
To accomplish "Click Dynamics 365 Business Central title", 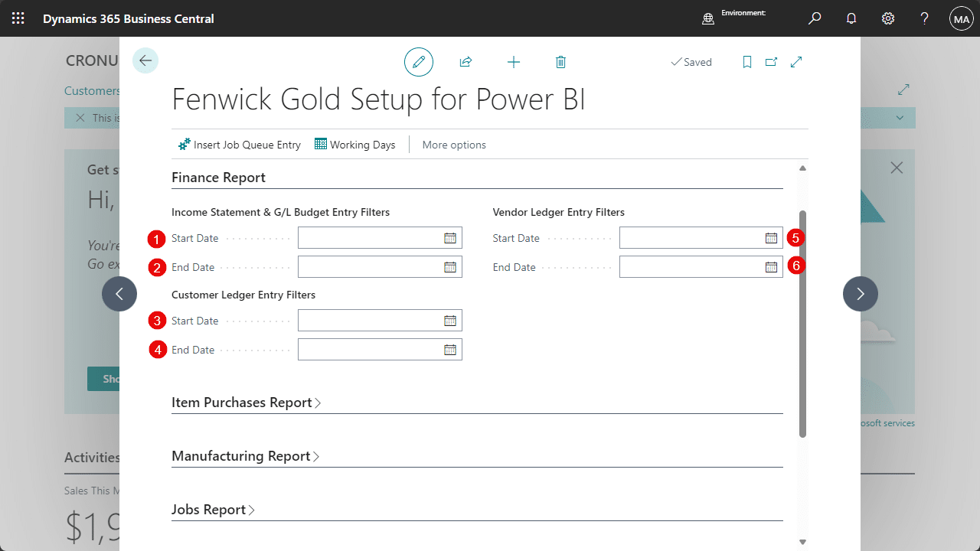I will coord(129,18).
